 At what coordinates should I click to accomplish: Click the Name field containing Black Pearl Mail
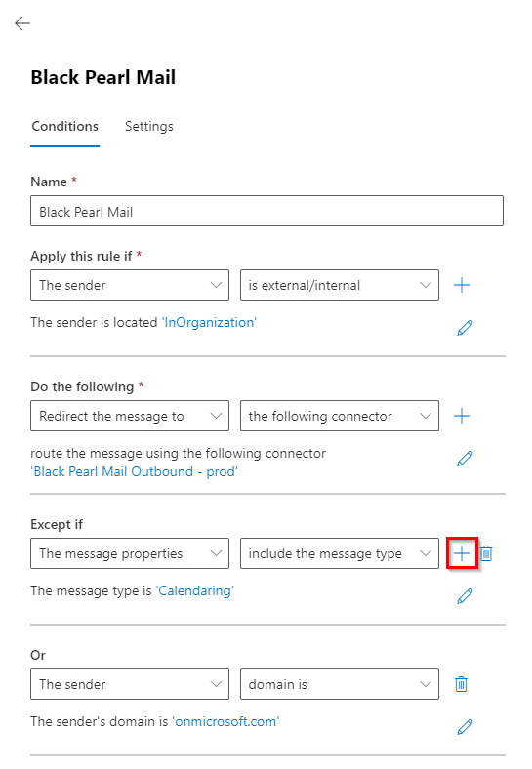[x=266, y=211]
